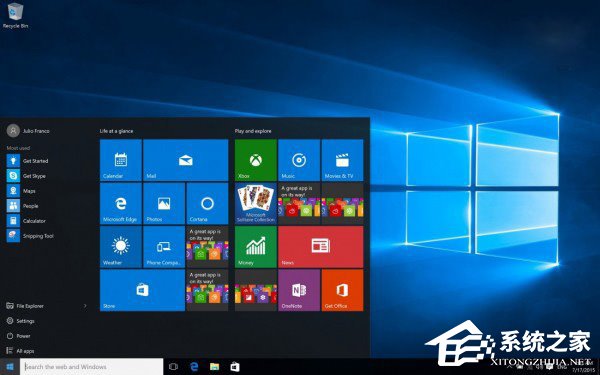Open the Mail tile

tap(186, 160)
